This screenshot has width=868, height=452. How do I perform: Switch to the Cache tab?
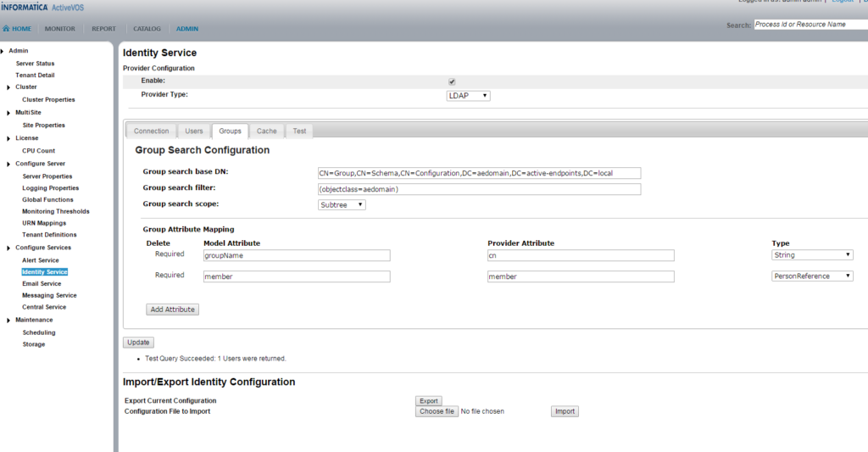266,131
